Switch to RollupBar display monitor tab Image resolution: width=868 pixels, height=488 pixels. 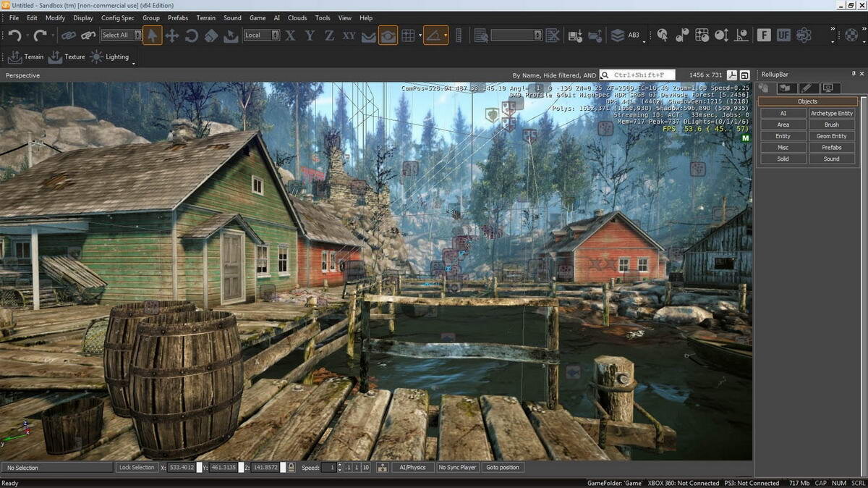pos(829,88)
